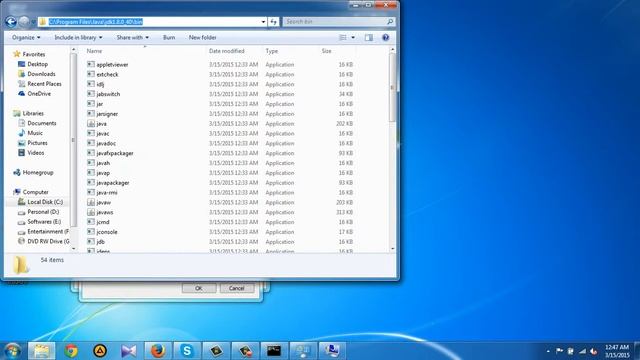Select the jdb file

tap(100, 242)
